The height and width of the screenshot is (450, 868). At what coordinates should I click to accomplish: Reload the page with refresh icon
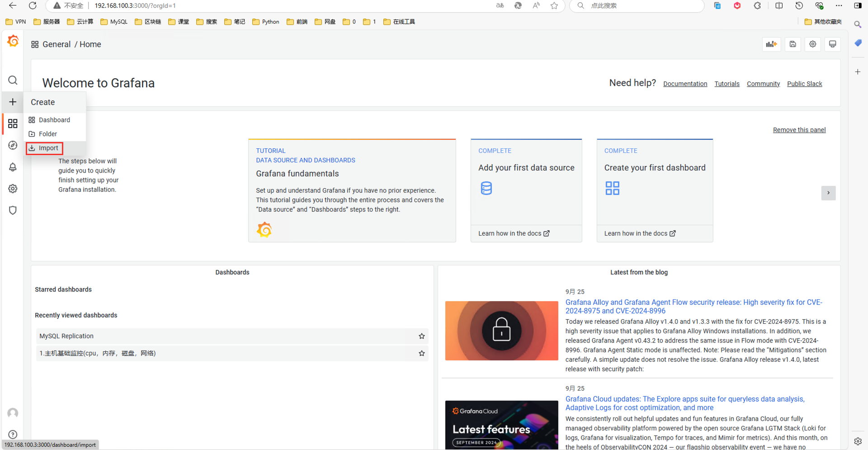(33, 5)
